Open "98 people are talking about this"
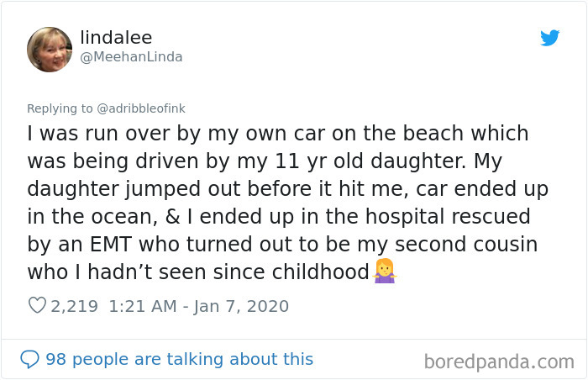The height and width of the screenshot is (380, 588). [179, 359]
